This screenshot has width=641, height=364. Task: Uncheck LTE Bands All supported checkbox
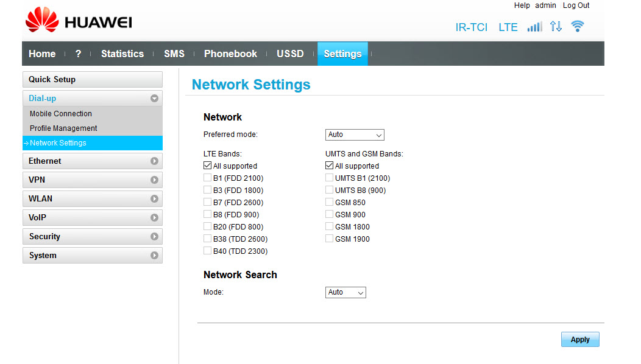point(208,166)
